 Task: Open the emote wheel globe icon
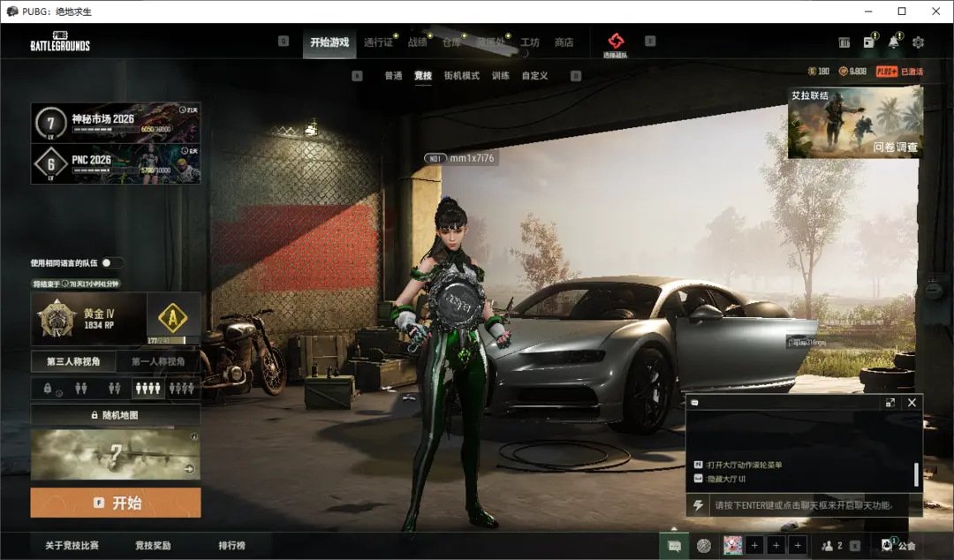pyautogui.click(x=704, y=545)
